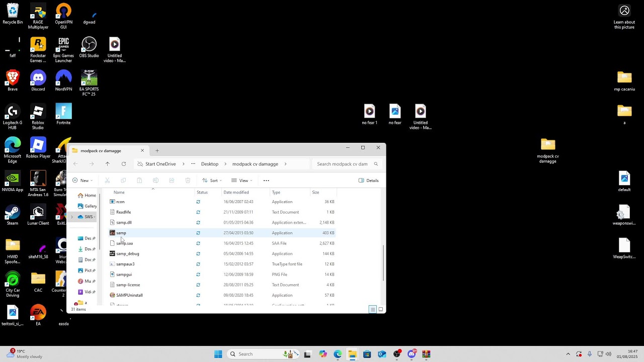Screen dimensions: 644x362
Task: Toggle the Details pane in Explorer
Action: tap(369, 180)
